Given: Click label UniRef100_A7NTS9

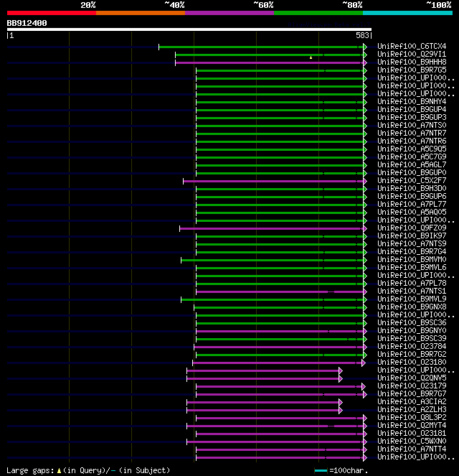Looking at the screenshot, I should 412,244.
